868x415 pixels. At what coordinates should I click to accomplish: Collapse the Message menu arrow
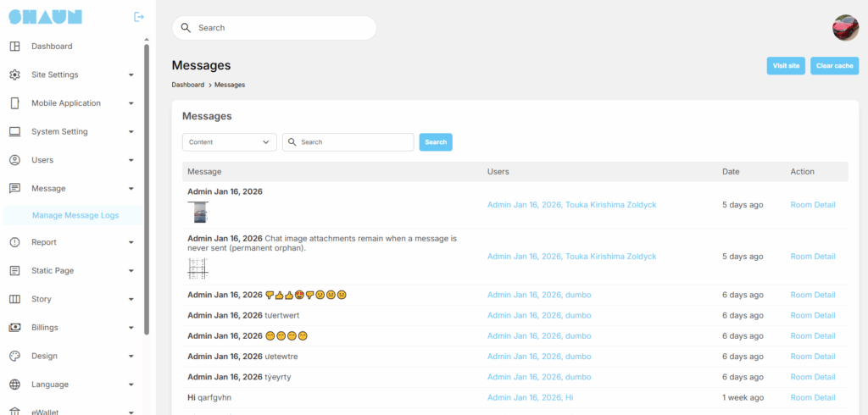point(131,189)
